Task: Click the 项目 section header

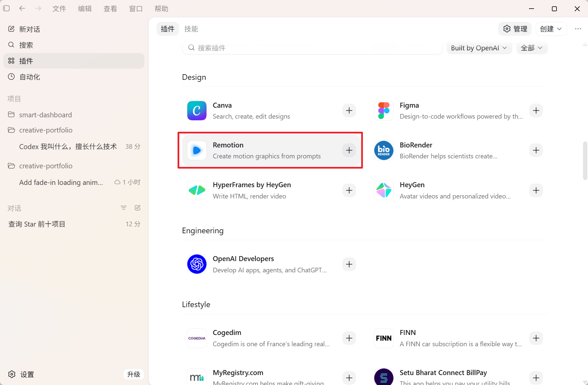Action: (14, 99)
